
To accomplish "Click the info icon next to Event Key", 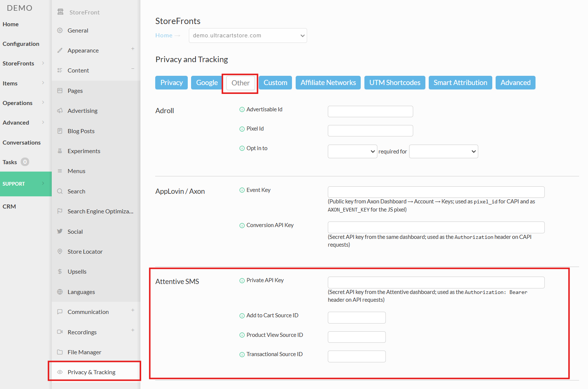I will coord(242,190).
